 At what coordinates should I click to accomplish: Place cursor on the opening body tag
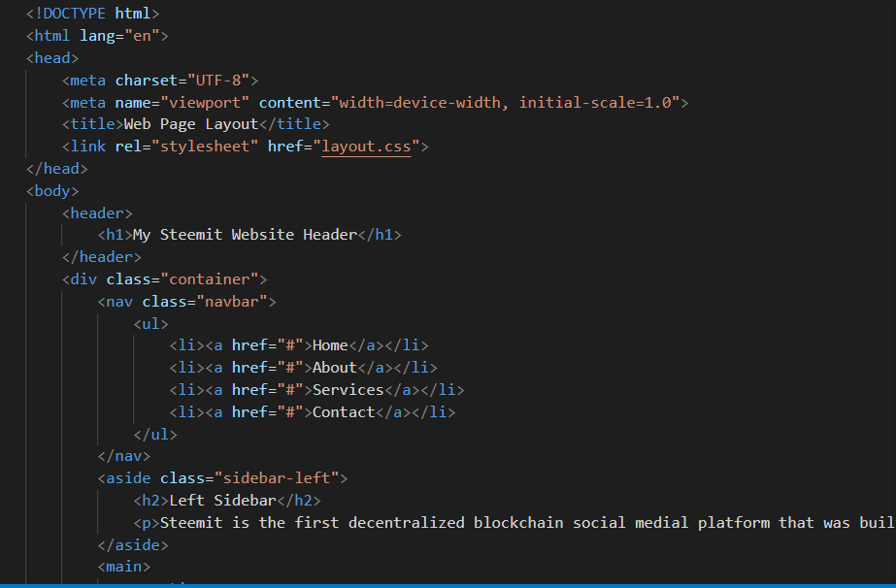click(x=52, y=191)
